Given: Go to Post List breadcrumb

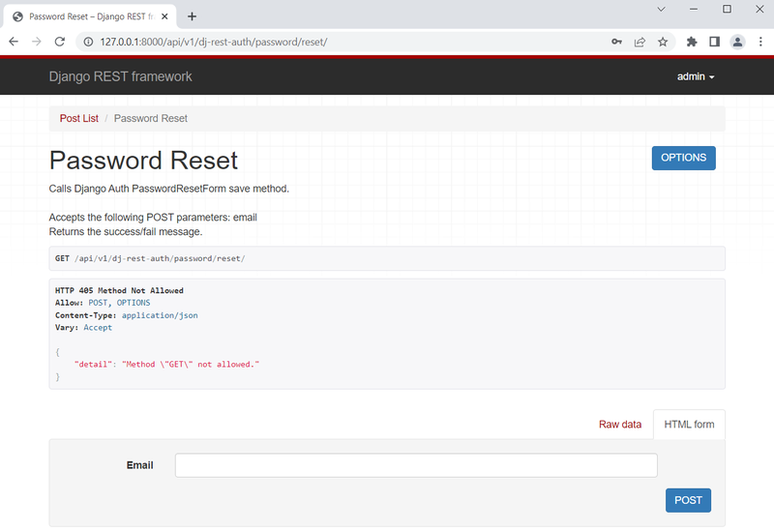Looking at the screenshot, I should 79,118.
